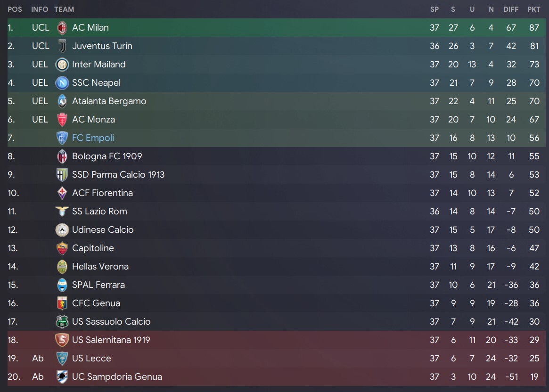Screen dimensions: 549x392
Task: Open the Inter Mailand badge icon
Action: tap(62, 65)
